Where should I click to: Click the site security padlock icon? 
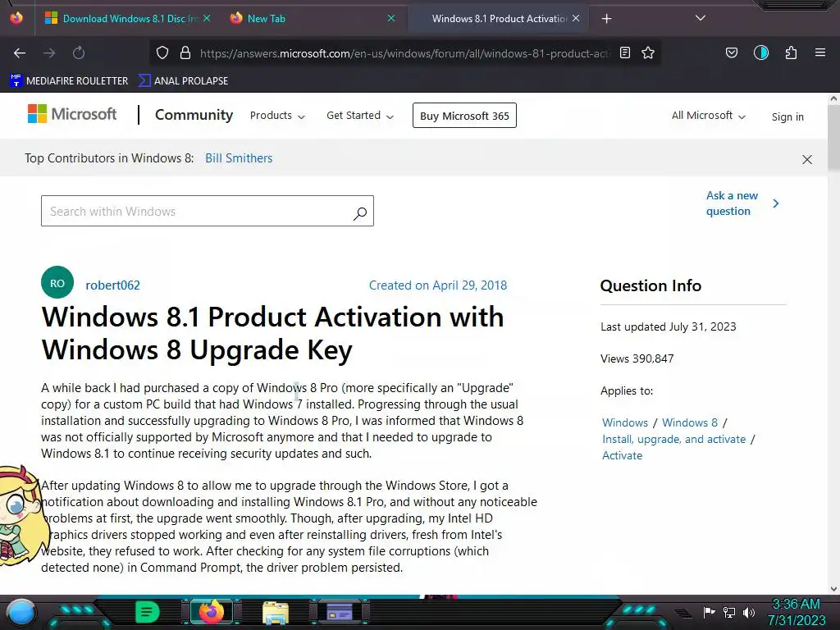coord(185,53)
